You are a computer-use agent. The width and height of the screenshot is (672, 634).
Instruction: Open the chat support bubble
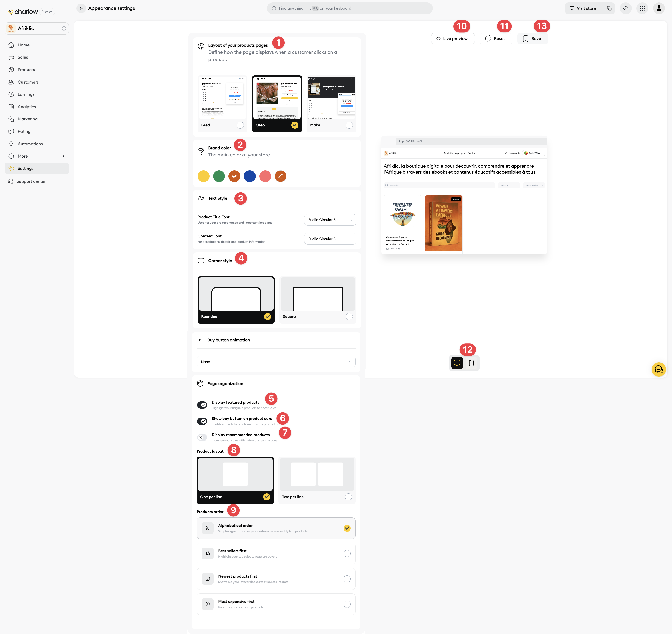[658, 369]
